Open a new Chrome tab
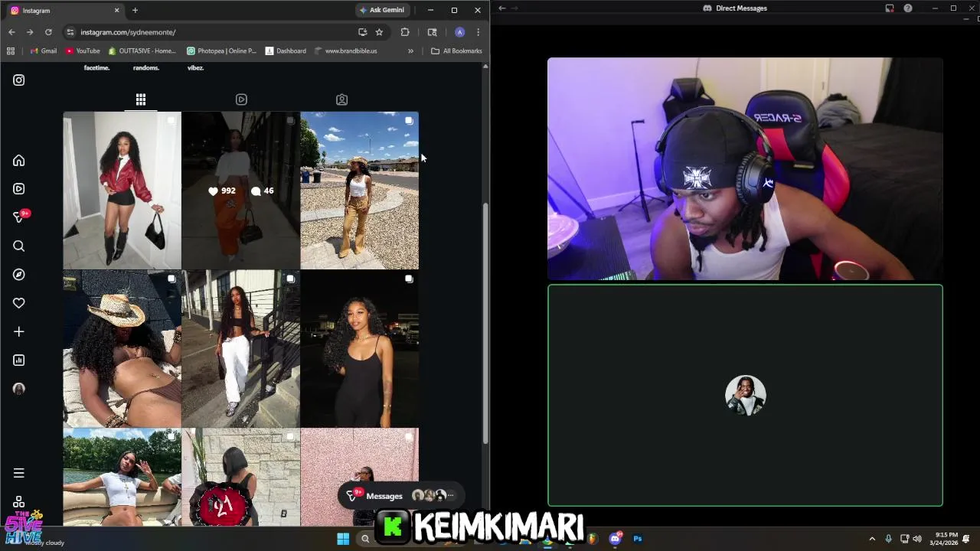This screenshot has width=980, height=551. coord(135,10)
